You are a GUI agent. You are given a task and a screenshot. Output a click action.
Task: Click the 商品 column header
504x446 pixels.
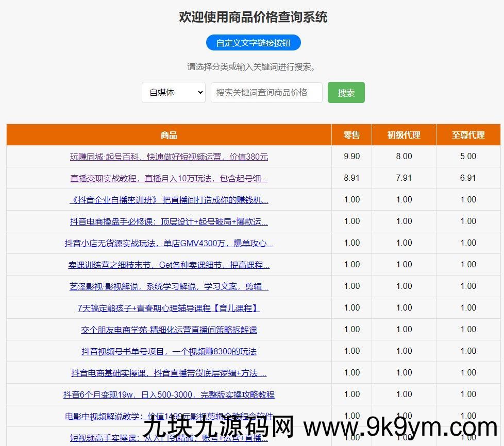point(169,135)
